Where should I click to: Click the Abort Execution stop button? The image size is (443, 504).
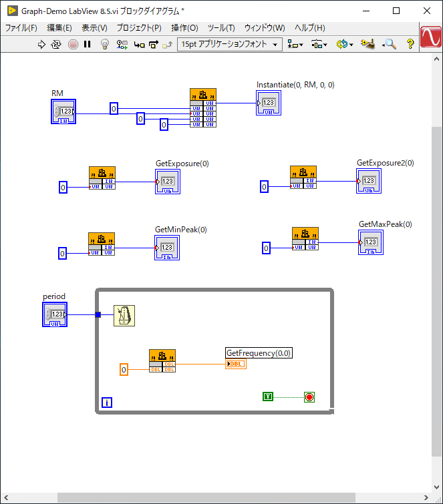click(73, 44)
